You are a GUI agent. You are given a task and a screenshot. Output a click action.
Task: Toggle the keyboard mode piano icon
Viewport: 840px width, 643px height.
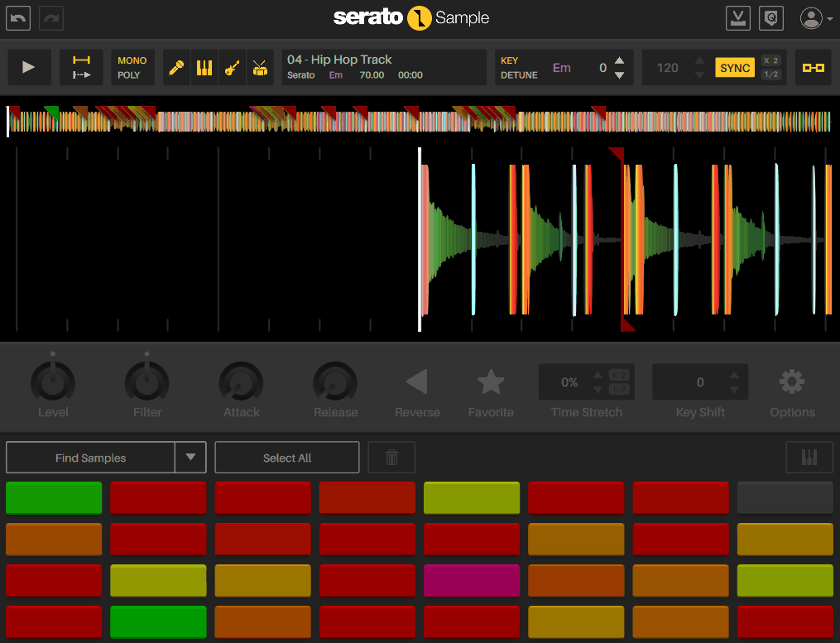coord(809,458)
